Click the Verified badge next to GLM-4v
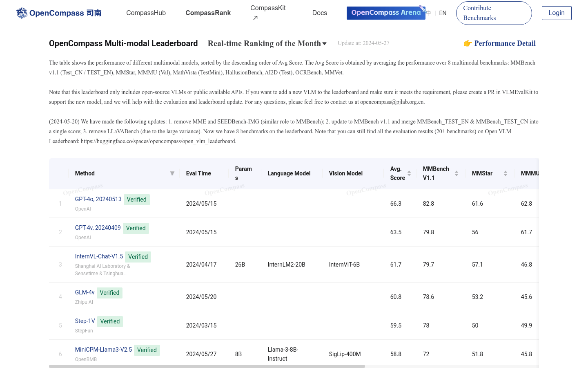The width and height of the screenshot is (588, 368). (109, 293)
